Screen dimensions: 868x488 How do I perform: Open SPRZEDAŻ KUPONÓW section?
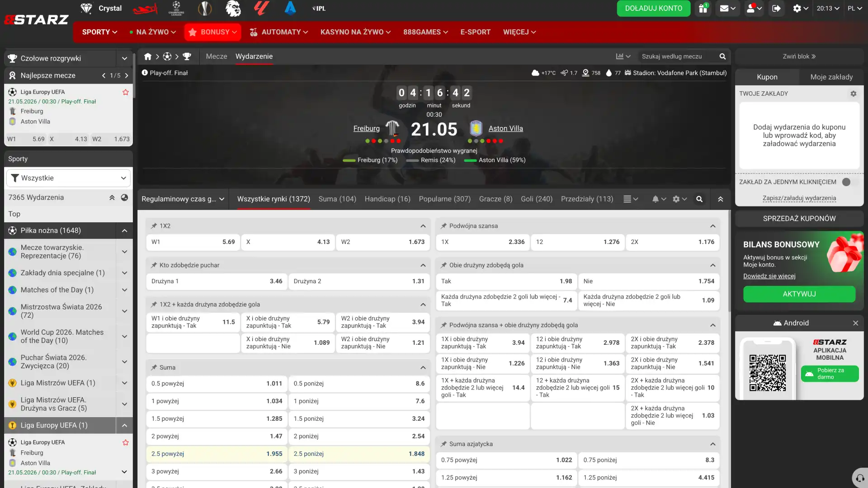pos(799,219)
